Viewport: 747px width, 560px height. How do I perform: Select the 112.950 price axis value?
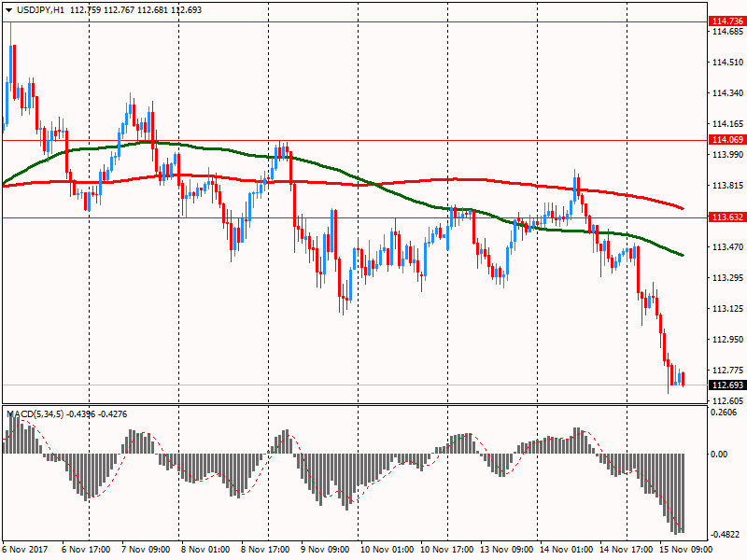coord(727,340)
